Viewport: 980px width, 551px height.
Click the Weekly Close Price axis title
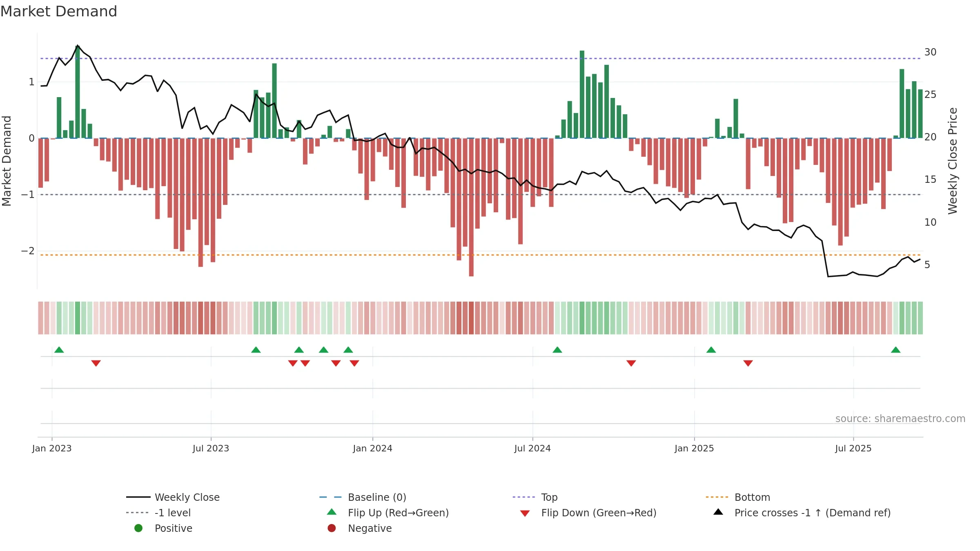click(953, 161)
